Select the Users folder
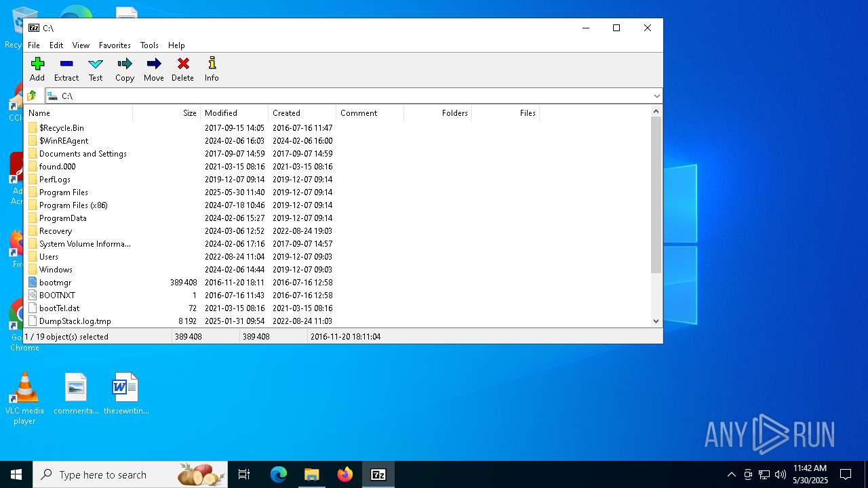868x488 pixels. coord(49,257)
